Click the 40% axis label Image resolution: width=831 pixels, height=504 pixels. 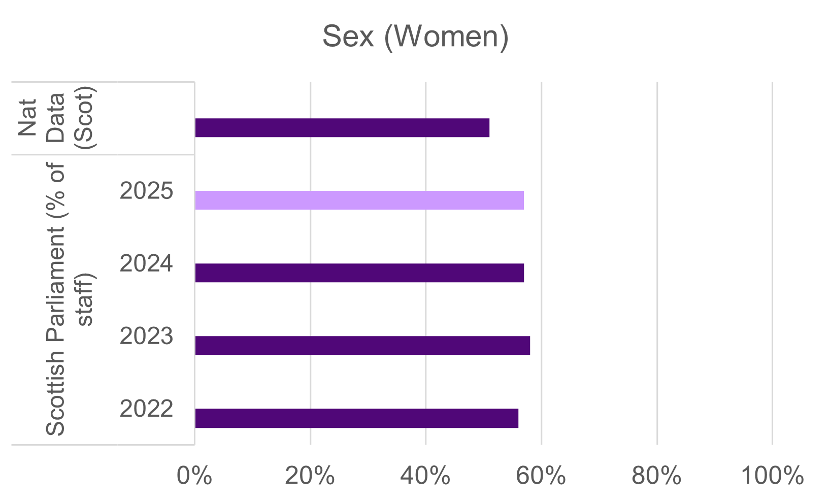click(x=425, y=477)
